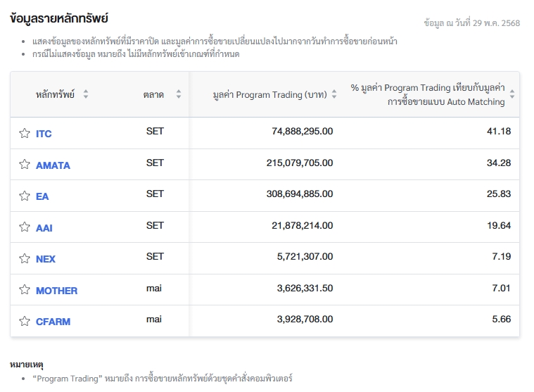Mark MOTHER with the star icon

(x=25, y=290)
